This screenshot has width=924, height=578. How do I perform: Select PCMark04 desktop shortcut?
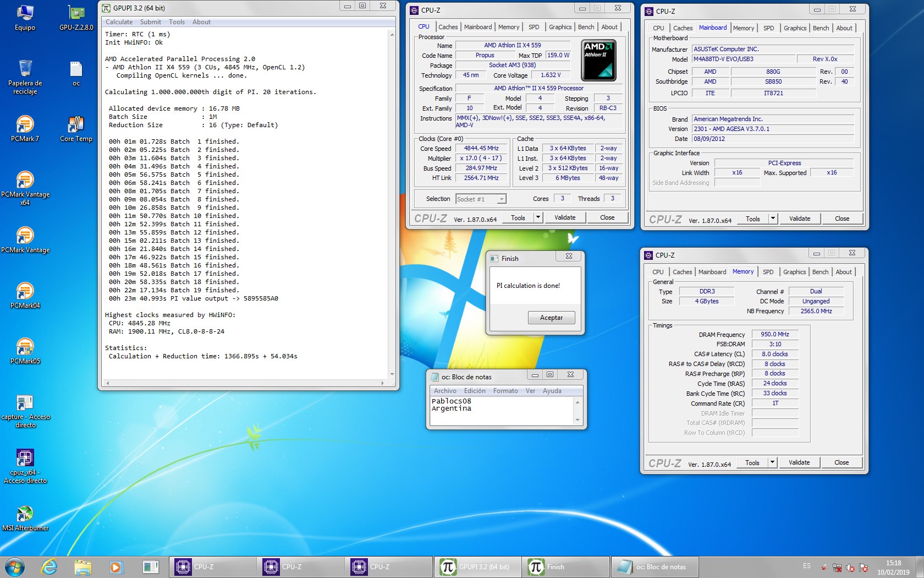pyautogui.click(x=25, y=295)
